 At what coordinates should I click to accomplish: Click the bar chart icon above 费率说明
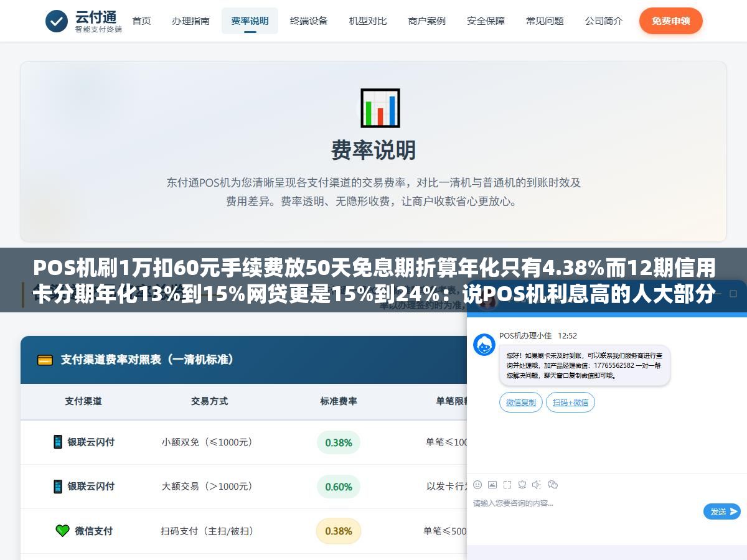380,108
